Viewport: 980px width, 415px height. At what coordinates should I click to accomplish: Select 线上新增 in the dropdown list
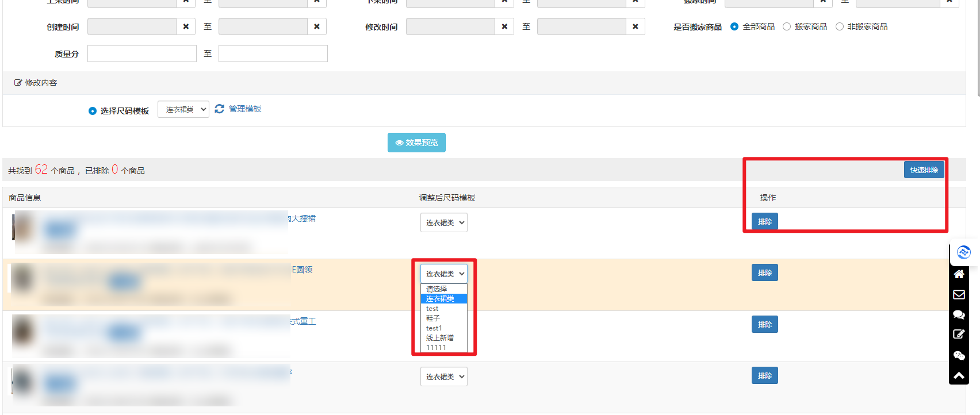tap(439, 338)
